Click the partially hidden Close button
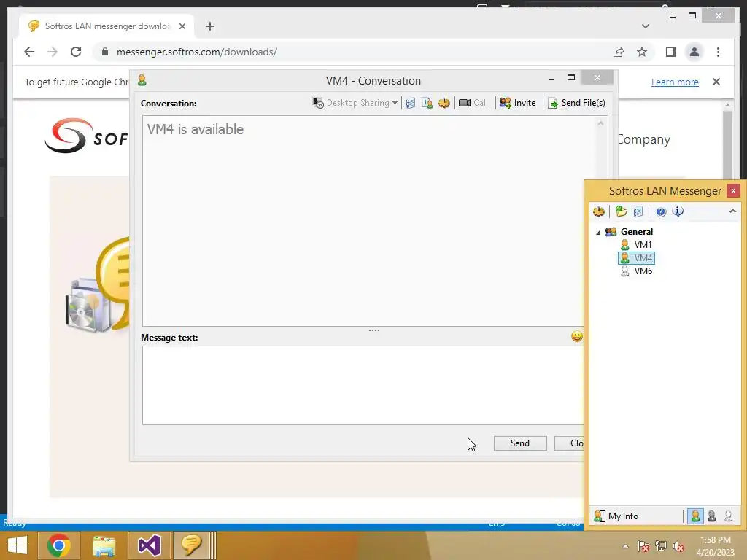Viewport: 747px width, 560px height. [570, 443]
